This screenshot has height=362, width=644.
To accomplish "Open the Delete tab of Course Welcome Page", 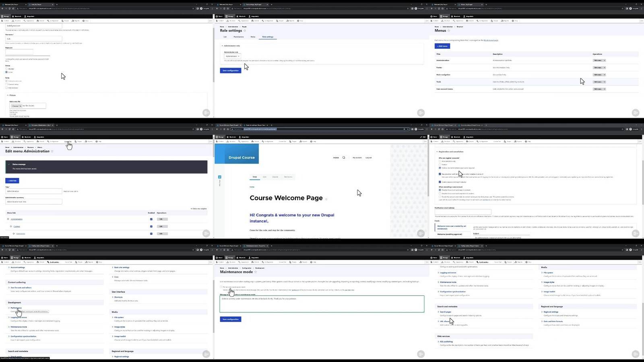I will pos(275,177).
